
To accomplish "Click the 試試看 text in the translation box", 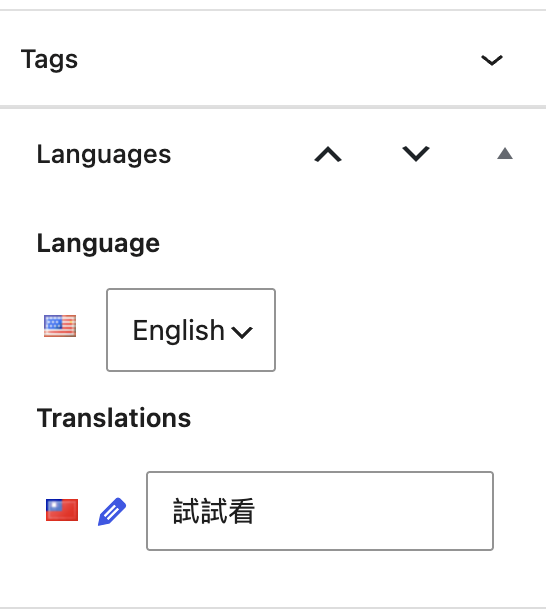I will 214,511.
